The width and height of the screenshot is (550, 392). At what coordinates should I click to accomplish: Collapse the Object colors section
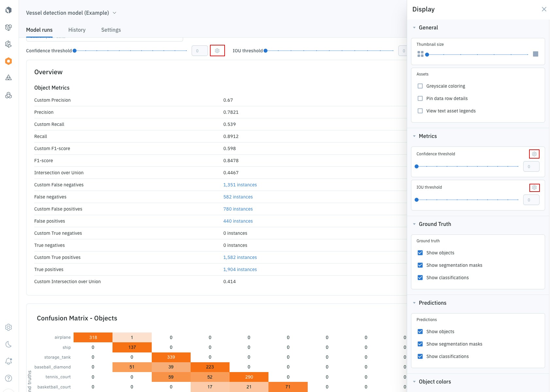pyautogui.click(x=414, y=382)
